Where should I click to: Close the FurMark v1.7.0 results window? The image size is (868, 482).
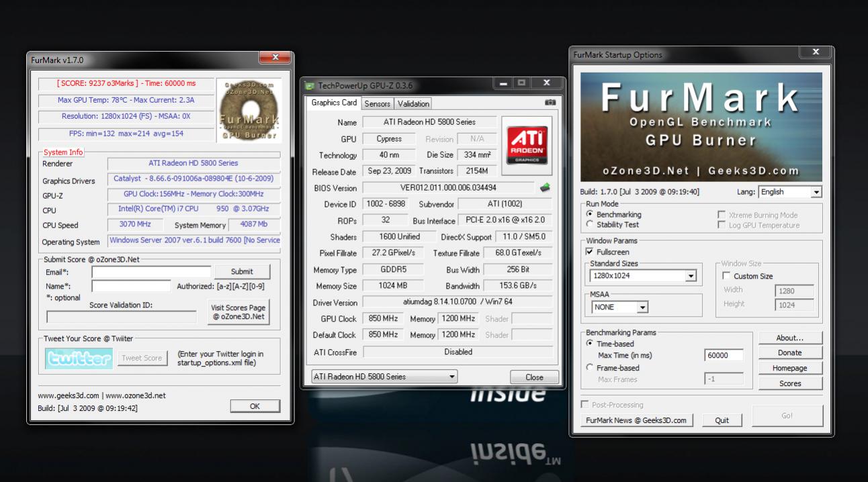click(x=275, y=58)
